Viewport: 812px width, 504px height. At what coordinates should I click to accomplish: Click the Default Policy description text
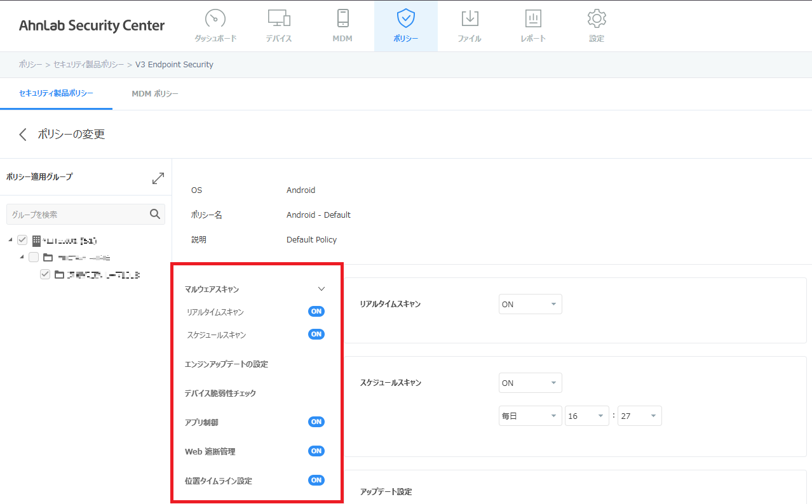coord(311,239)
